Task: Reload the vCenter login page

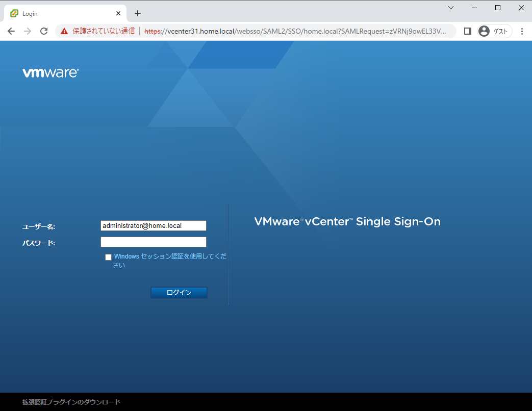Action: point(44,31)
